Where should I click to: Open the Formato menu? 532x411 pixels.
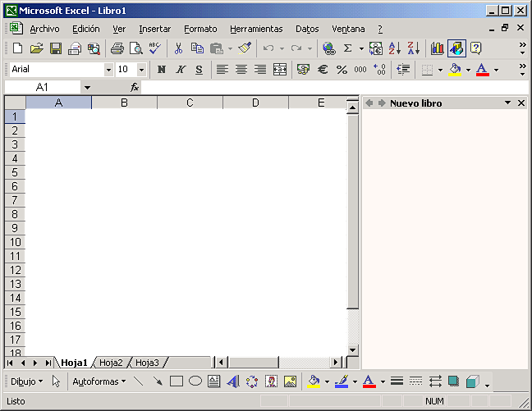(200, 29)
